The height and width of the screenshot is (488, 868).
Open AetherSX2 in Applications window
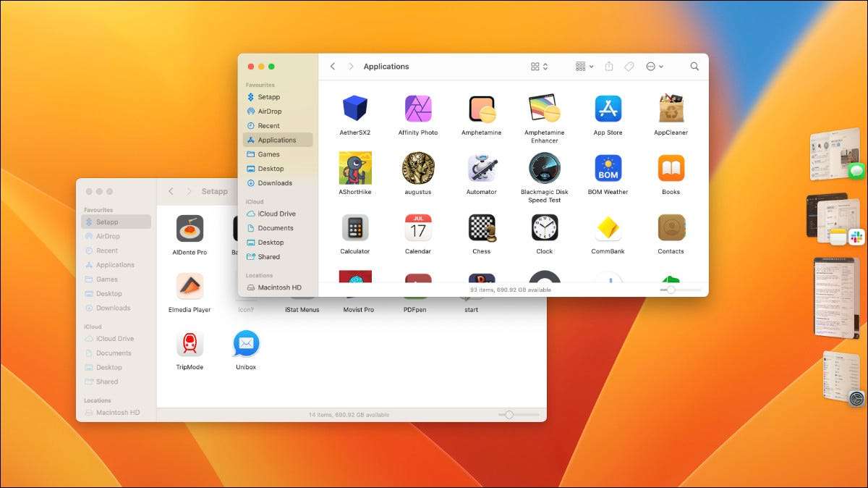click(354, 109)
